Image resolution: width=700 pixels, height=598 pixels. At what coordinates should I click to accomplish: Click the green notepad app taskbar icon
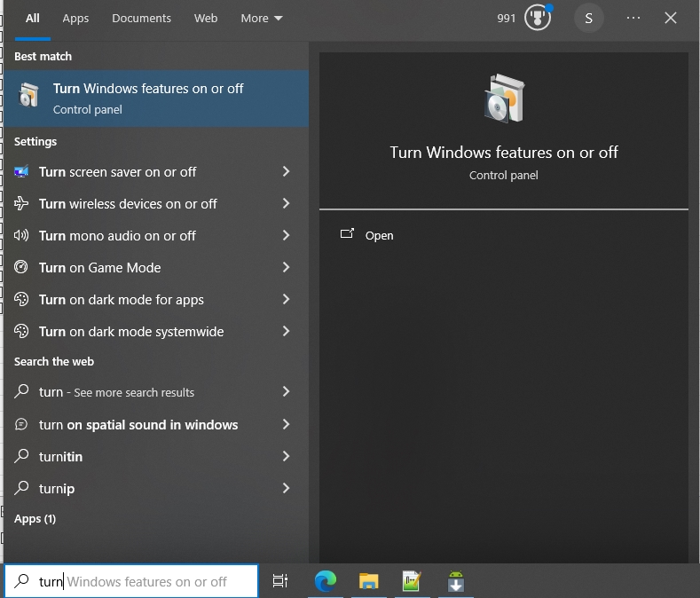[x=412, y=581]
